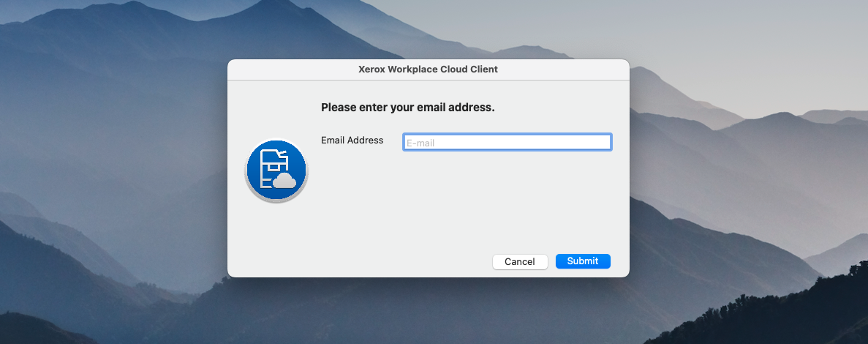
Task: Click the Xerox Workplace Cloud Client logo
Action: point(276,171)
